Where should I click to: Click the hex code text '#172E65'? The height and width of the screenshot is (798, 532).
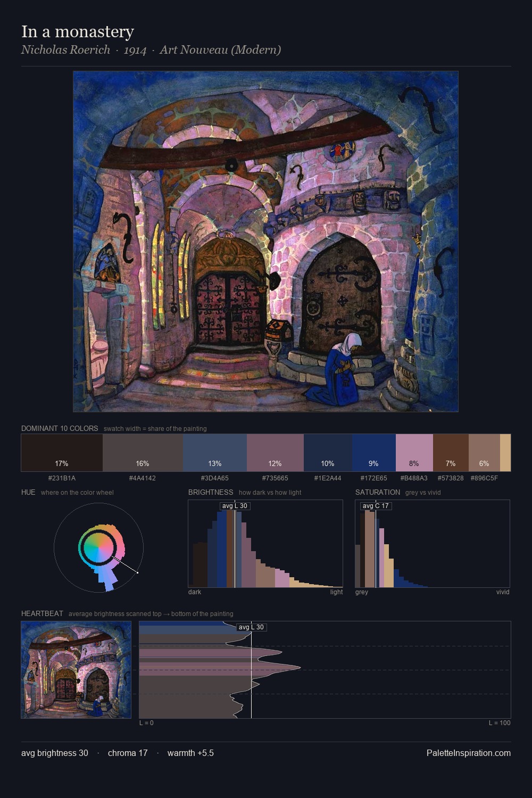coord(374,478)
